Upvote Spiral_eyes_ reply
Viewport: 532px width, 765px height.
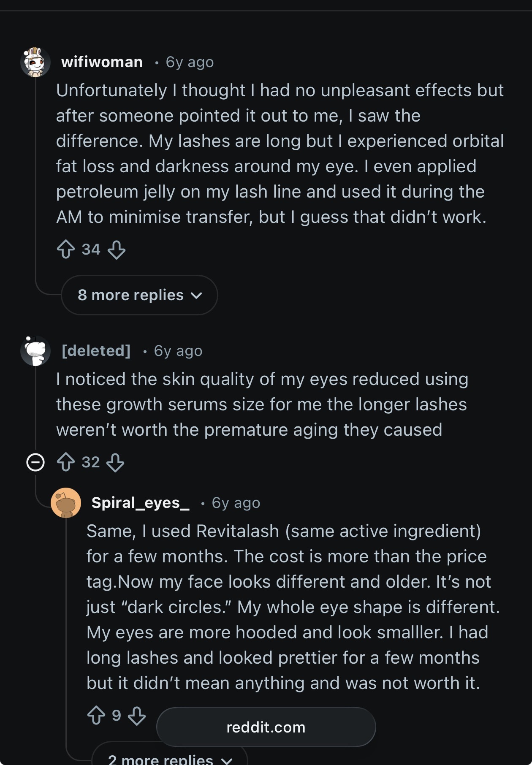coord(96,716)
